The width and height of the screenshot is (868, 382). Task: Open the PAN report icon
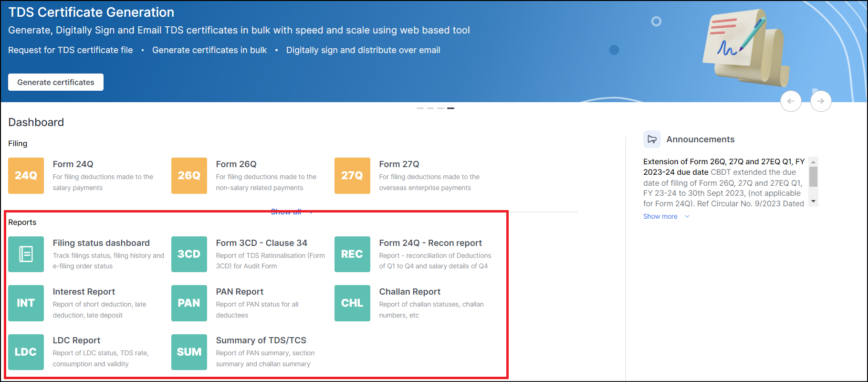point(189,303)
